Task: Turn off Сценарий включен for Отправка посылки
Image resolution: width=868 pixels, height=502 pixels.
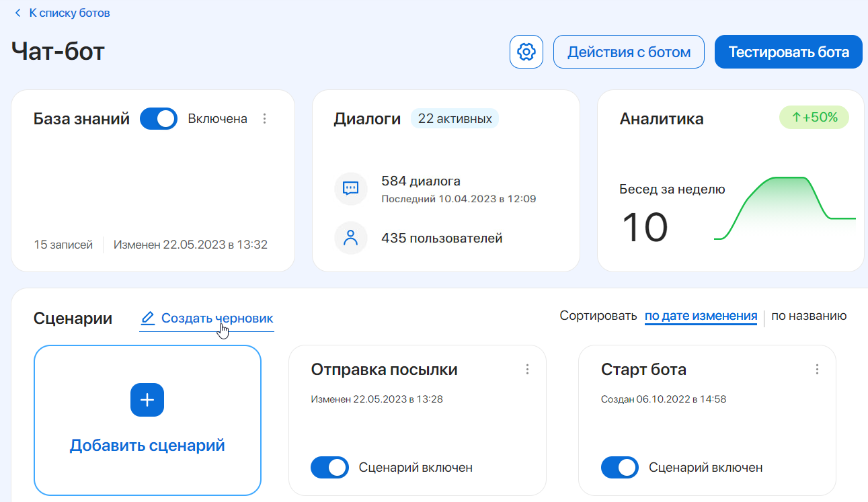Action: [x=329, y=467]
